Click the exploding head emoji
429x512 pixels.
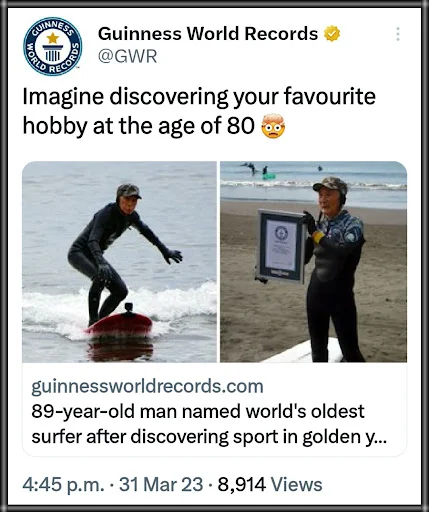coord(273,126)
